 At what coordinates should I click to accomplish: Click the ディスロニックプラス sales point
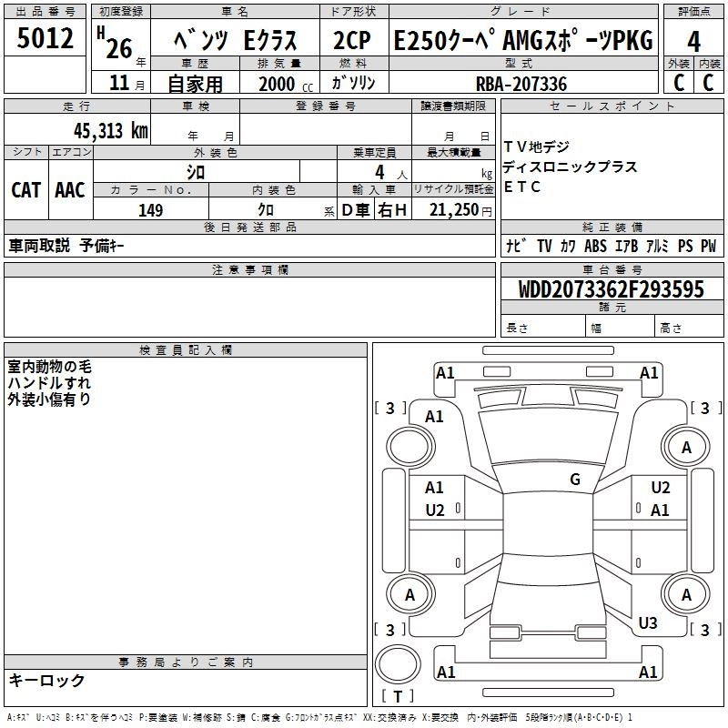pos(570,167)
